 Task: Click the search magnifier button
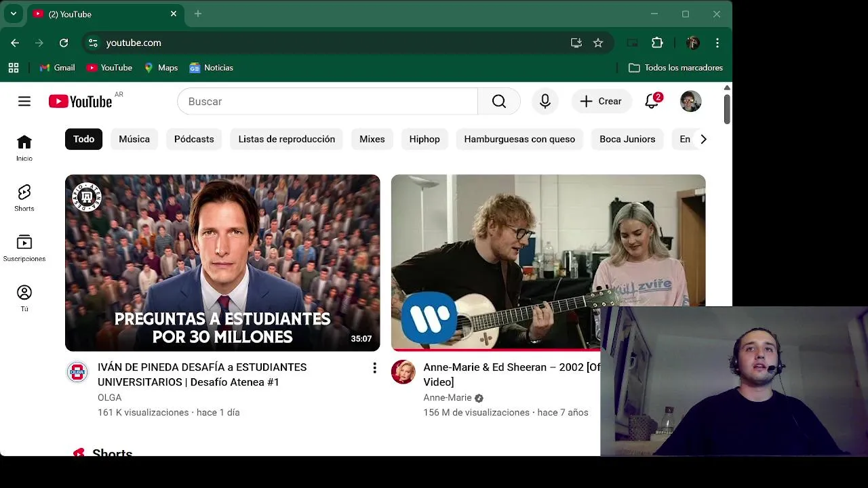click(x=499, y=101)
